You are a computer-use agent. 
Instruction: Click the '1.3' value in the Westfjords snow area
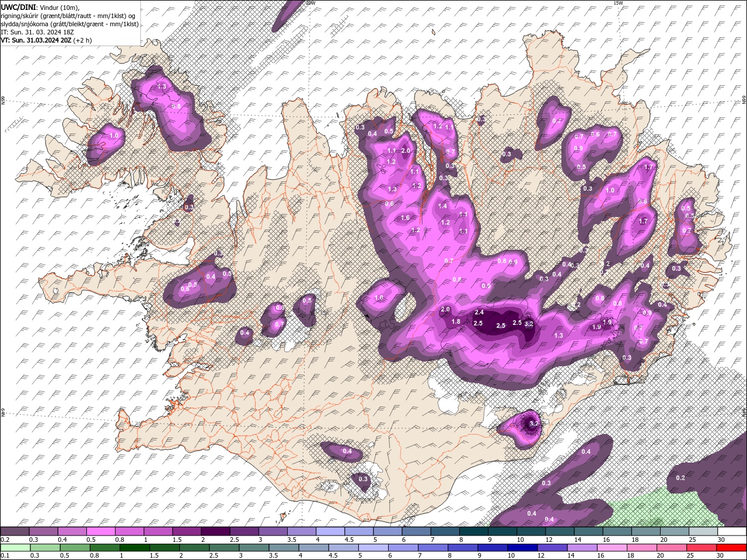tap(162, 86)
